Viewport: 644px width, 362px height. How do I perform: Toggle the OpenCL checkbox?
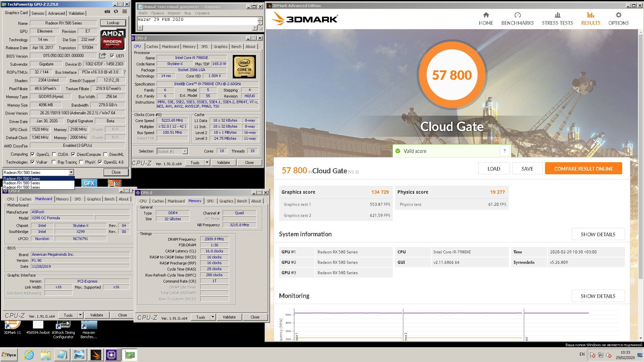[33, 155]
